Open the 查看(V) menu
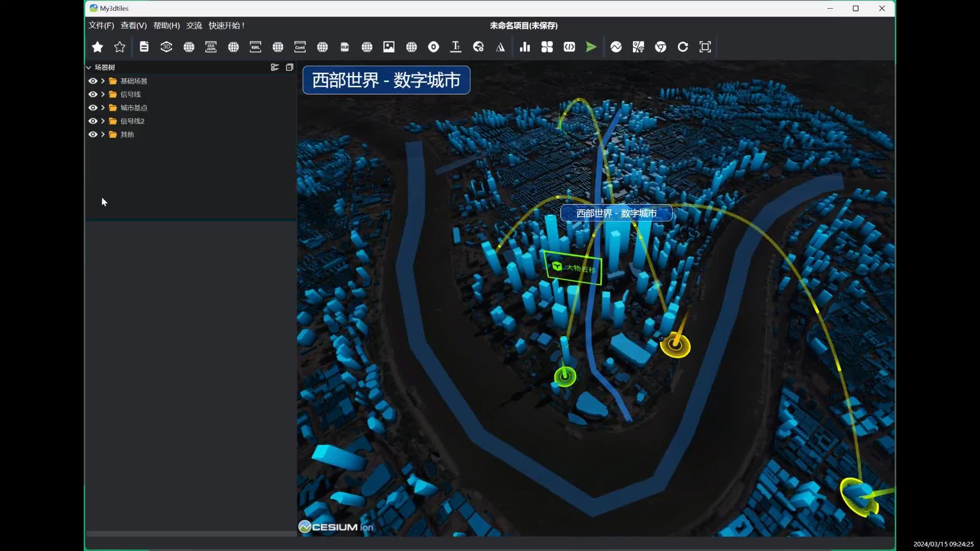The width and height of the screenshot is (980, 551). tap(133, 26)
